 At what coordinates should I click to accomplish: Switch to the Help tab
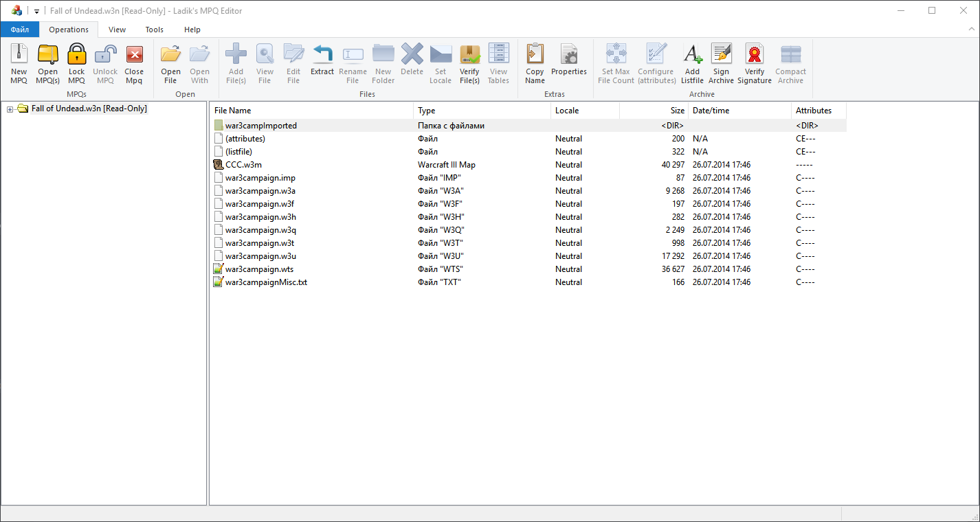(x=192, y=30)
